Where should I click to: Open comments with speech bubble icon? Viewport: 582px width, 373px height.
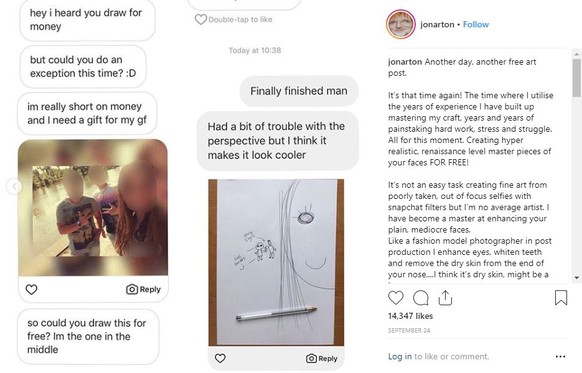421,298
